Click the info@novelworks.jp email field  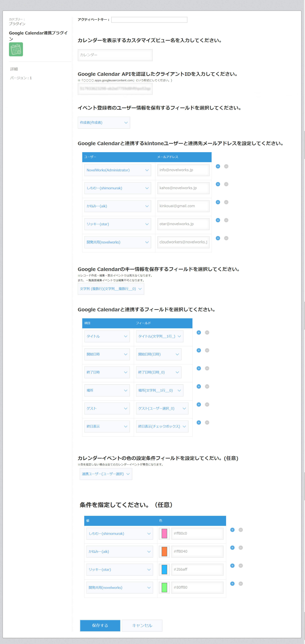pyautogui.click(x=183, y=170)
